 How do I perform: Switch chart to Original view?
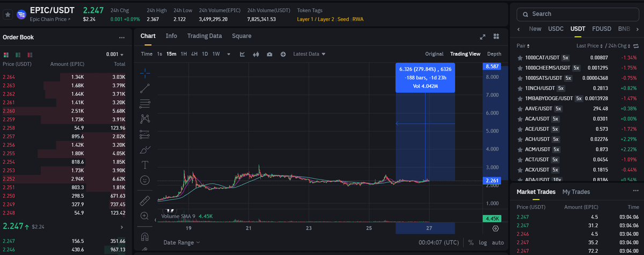tap(434, 54)
